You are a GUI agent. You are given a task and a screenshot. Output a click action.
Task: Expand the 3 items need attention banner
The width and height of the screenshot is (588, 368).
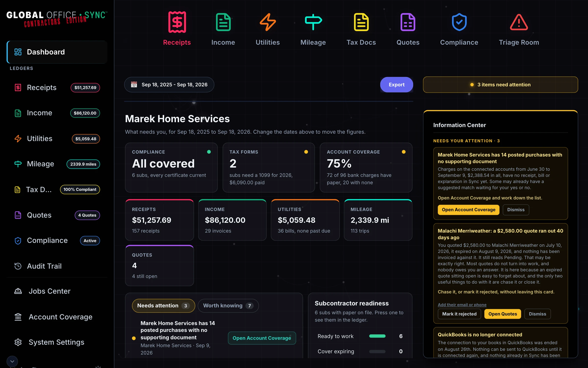pos(500,85)
